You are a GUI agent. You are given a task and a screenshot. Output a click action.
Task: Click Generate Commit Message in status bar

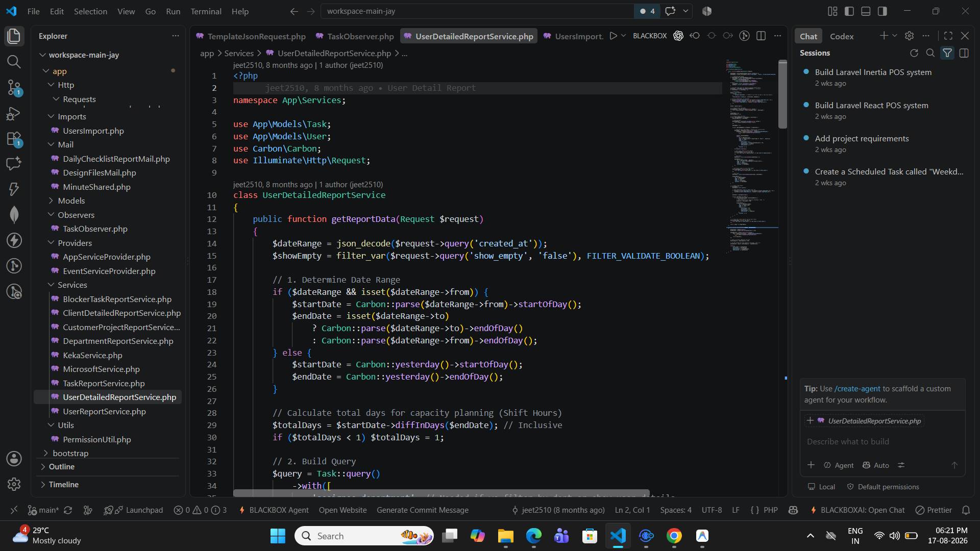click(x=422, y=510)
